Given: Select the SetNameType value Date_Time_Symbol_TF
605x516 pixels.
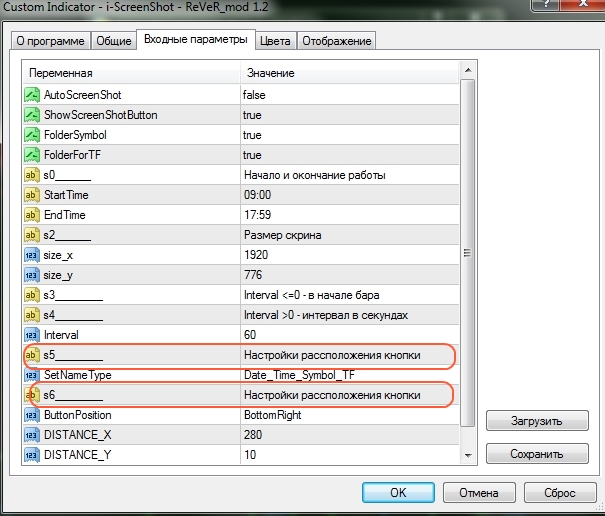Looking at the screenshot, I should (299, 375).
